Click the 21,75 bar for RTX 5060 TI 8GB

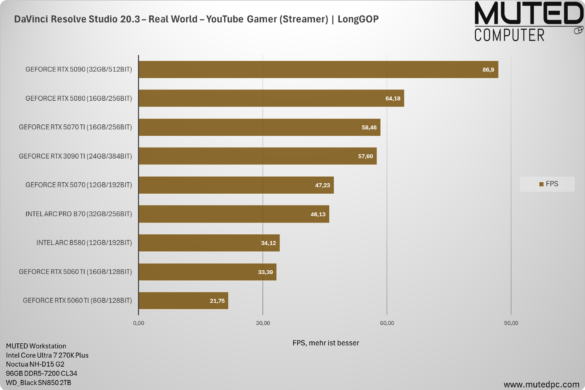(x=183, y=300)
